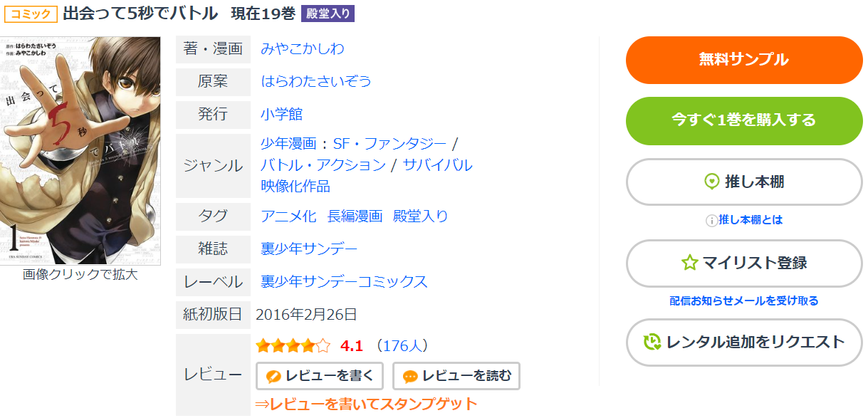
Task: Click the 殿堂入り badge next to title
Action: pyautogui.click(x=328, y=14)
